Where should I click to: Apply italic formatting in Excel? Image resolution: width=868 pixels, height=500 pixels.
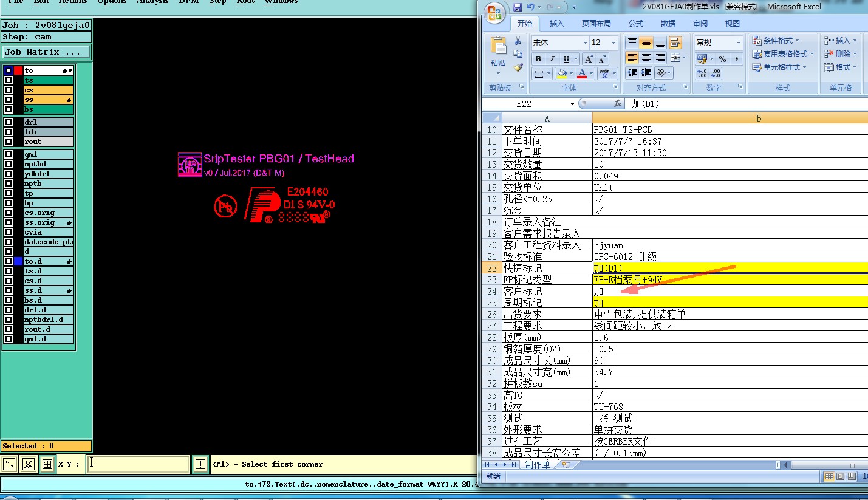click(552, 59)
